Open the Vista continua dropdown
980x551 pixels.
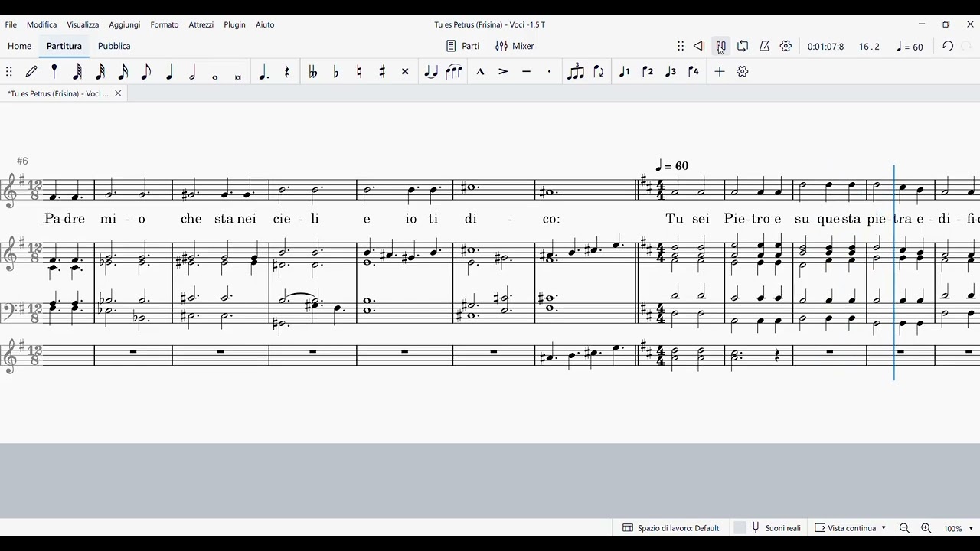(x=850, y=528)
